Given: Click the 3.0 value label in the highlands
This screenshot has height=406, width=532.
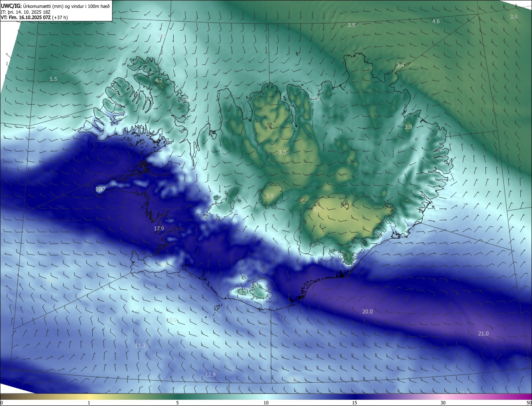Looking at the screenshot, I should [282, 152].
